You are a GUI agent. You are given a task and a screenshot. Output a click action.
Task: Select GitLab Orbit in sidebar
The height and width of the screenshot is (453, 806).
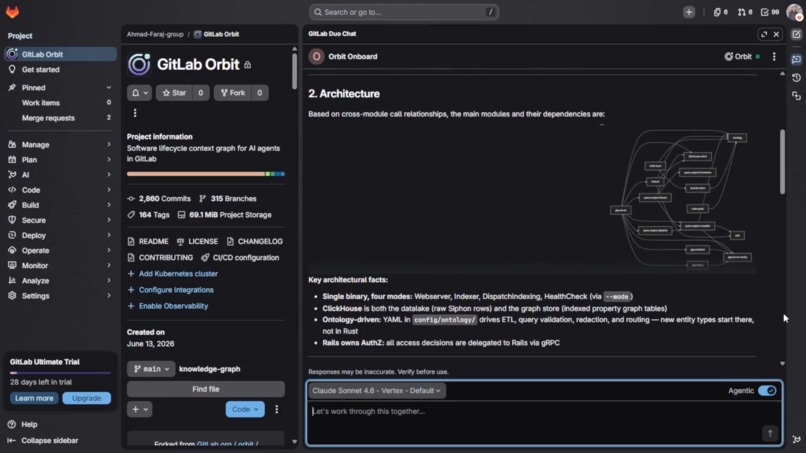tap(61, 54)
